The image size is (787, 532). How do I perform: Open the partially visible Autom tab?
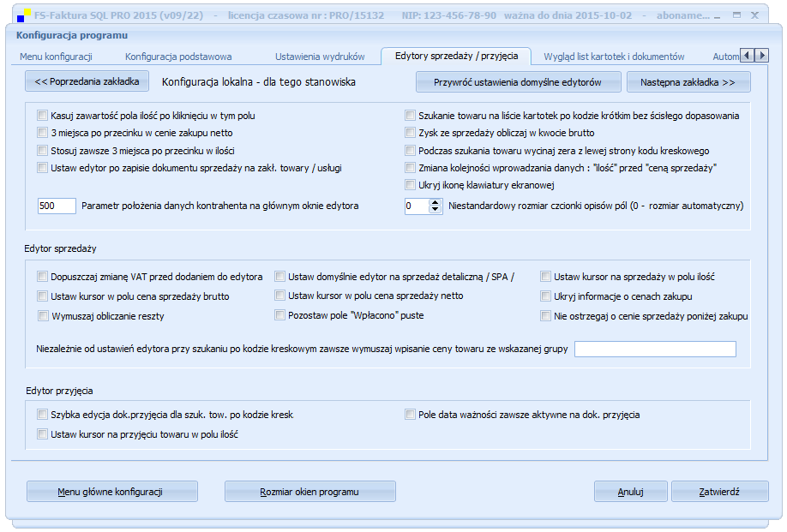tap(726, 57)
